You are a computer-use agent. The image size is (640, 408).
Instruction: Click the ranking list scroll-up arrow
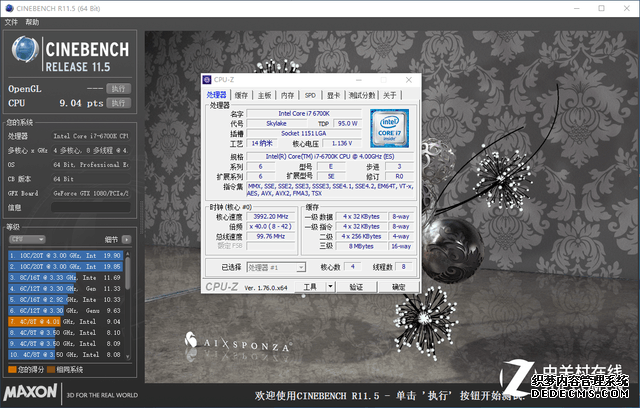128,254
